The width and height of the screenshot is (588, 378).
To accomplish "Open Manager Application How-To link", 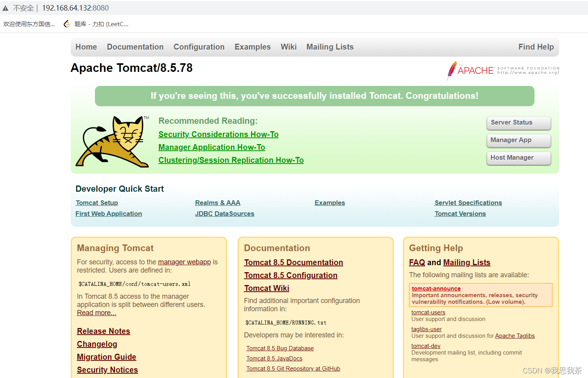I will pyautogui.click(x=212, y=147).
